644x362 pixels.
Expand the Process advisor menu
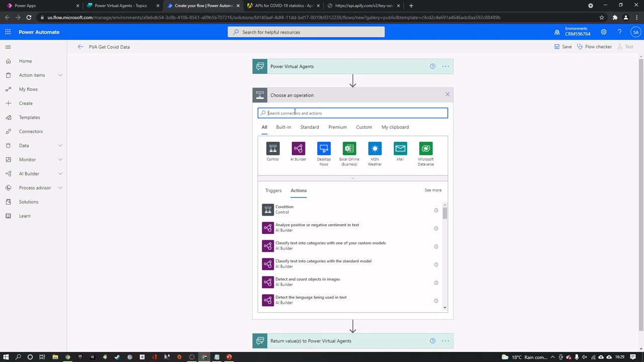tap(60, 188)
